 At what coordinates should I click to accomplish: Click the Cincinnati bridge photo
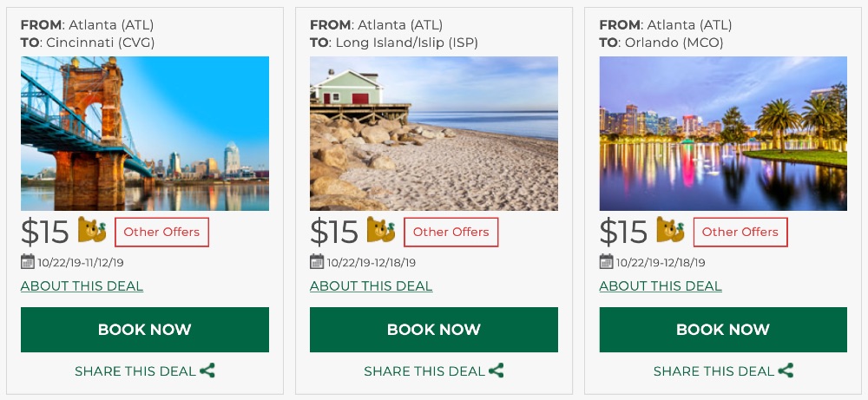(x=145, y=134)
